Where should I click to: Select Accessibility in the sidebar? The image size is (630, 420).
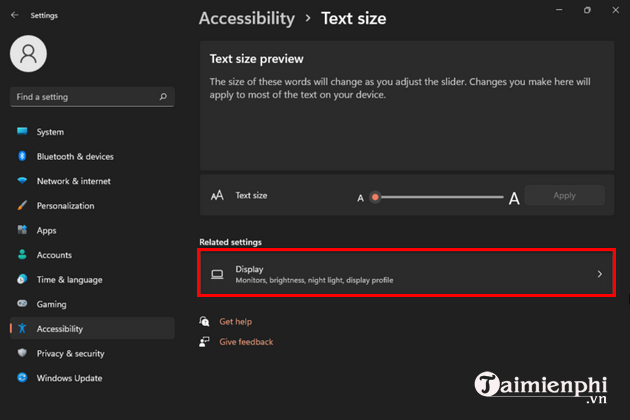(92, 328)
